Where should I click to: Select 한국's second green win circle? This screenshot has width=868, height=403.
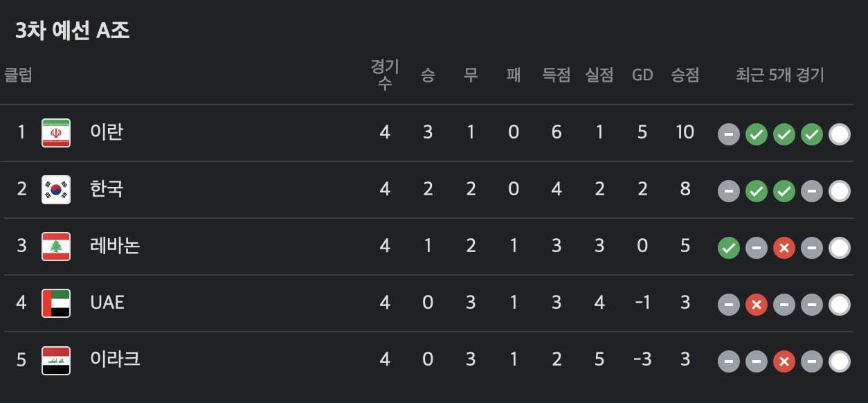(x=784, y=190)
